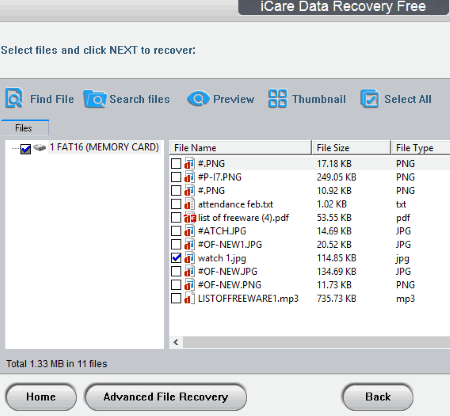450x416 pixels.
Task: Check the #P-I7.PNG file checkbox
Action: (176, 177)
